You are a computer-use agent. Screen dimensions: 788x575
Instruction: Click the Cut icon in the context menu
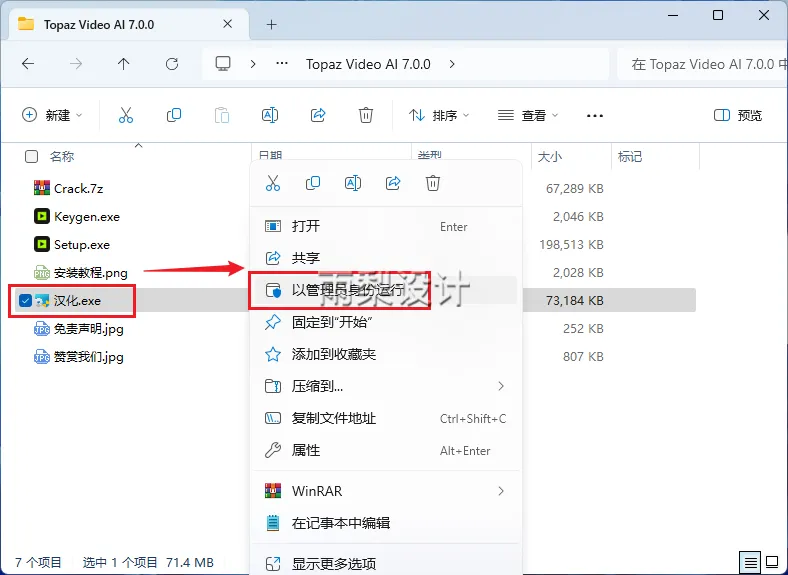(273, 183)
